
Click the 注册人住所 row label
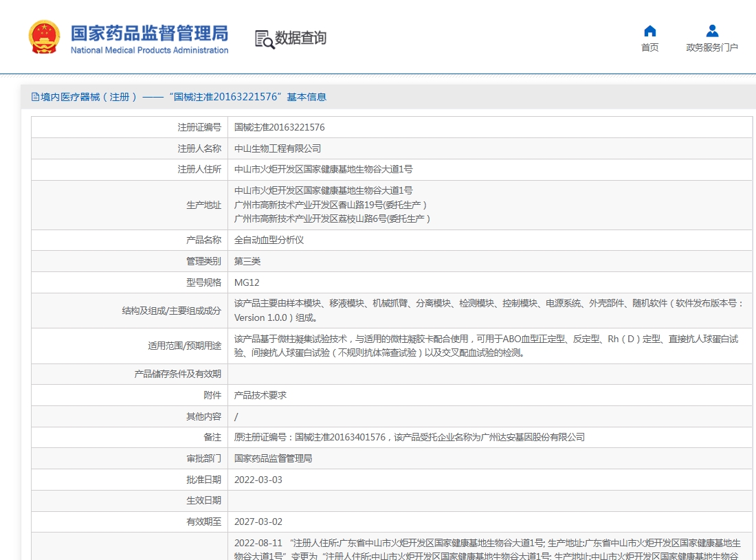point(199,169)
